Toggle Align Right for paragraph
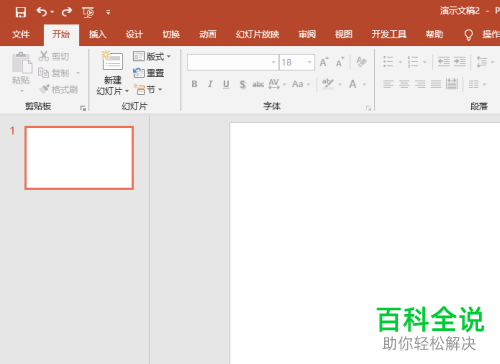The width and height of the screenshot is (500, 364). 420,84
